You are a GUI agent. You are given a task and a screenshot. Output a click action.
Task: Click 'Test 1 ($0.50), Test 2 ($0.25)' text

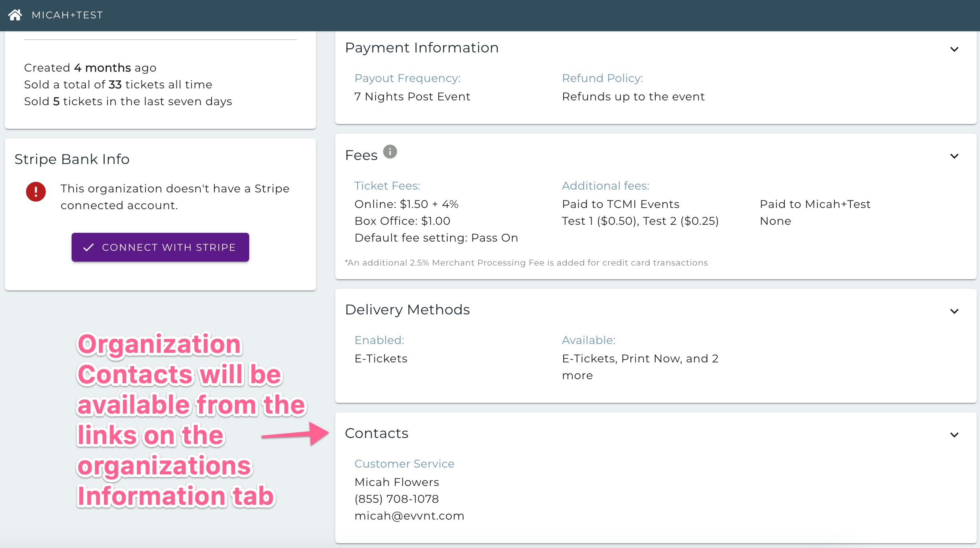[x=640, y=221]
